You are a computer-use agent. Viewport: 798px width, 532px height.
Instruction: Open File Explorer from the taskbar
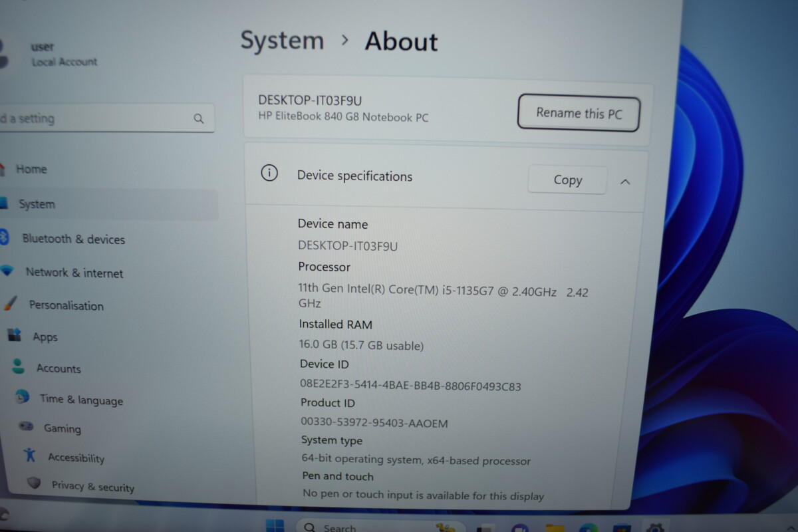pos(555,529)
